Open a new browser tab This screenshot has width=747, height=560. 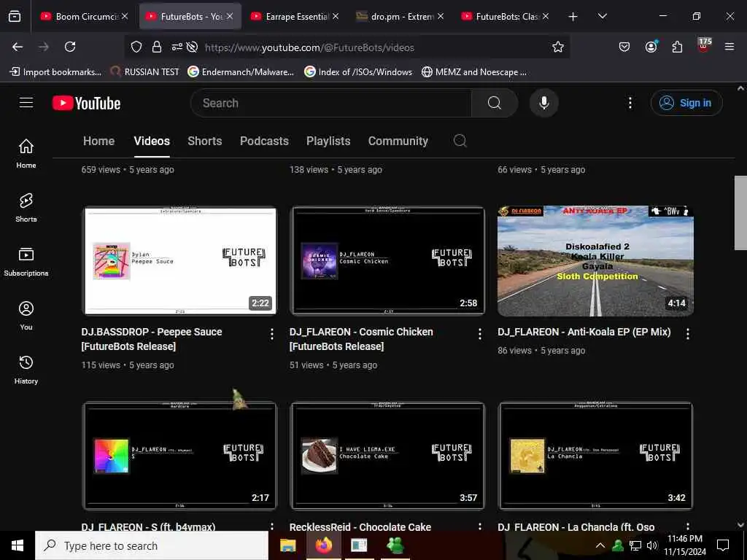[573, 17]
